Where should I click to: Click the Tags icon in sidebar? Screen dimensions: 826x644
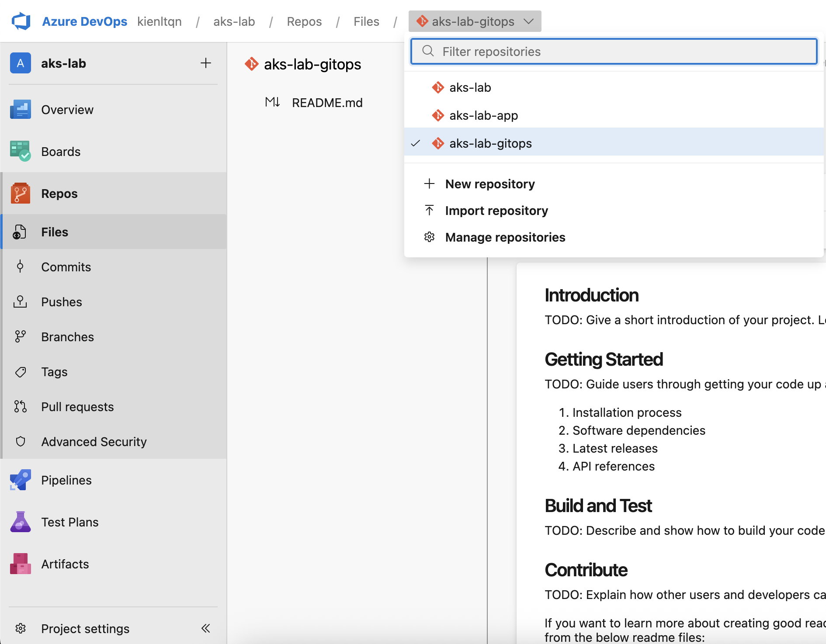(x=20, y=372)
